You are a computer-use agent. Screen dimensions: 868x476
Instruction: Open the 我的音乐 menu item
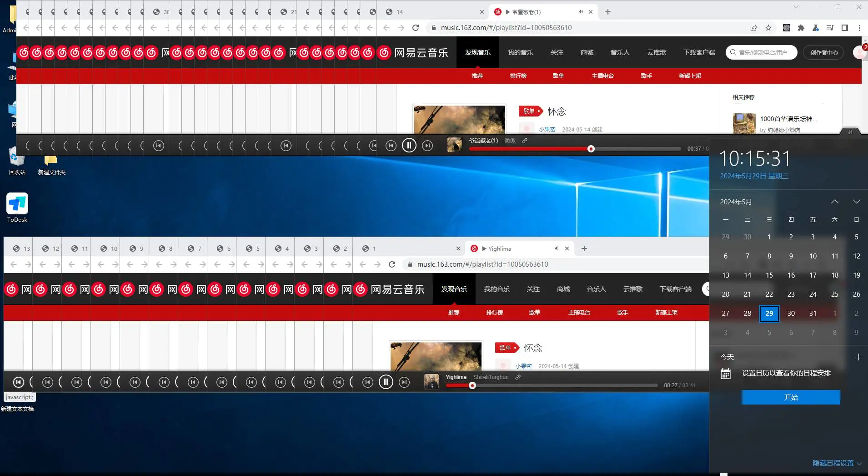point(520,52)
